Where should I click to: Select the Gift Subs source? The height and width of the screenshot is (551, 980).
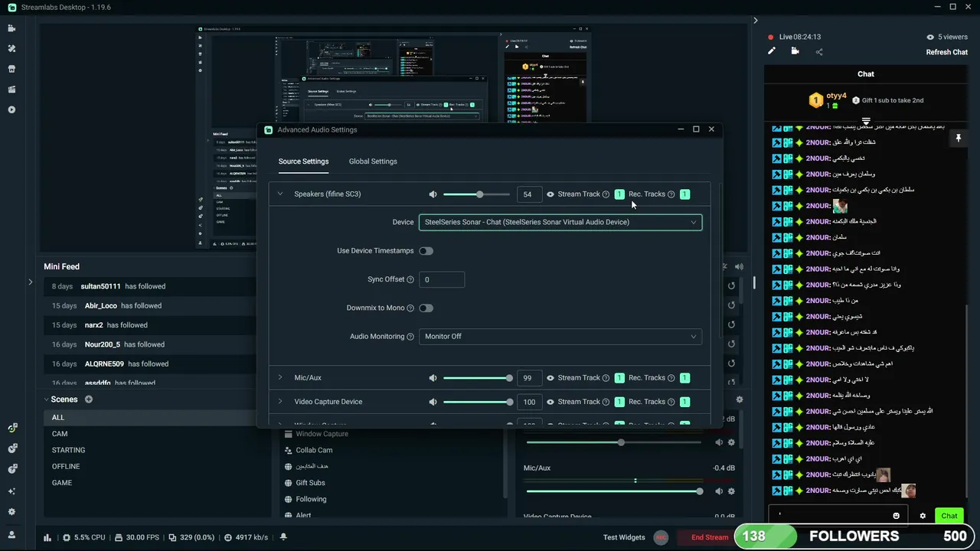tap(310, 483)
